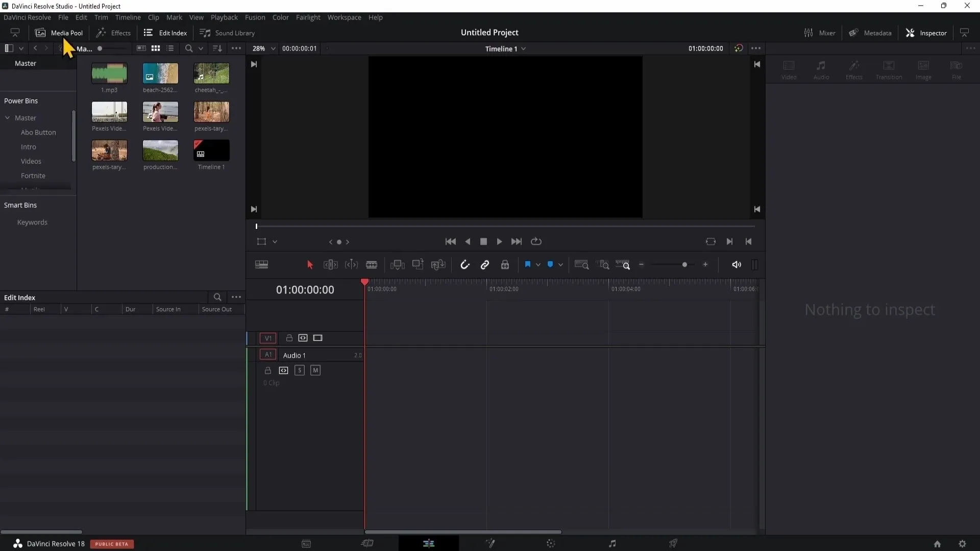Select the Flag/Mark clip icon in toolbar
This screenshot has width=980, height=551.
pyautogui.click(x=528, y=264)
